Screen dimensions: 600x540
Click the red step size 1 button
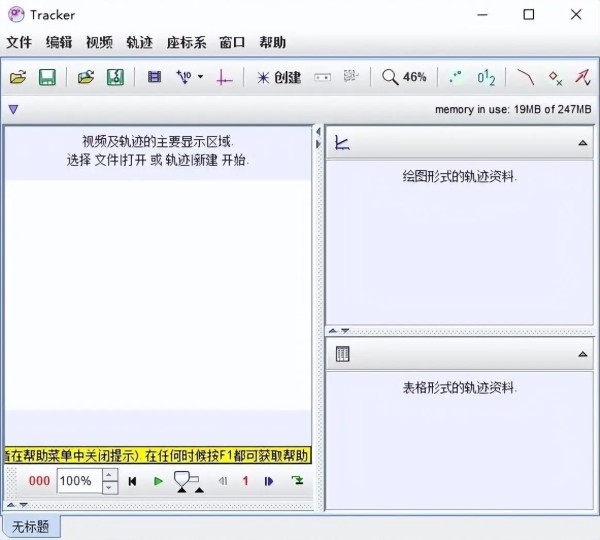coord(245,481)
